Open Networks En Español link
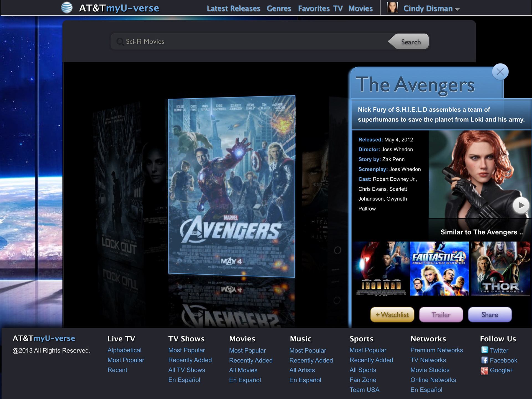This screenshot has width=532, height=399. [426, 390]
